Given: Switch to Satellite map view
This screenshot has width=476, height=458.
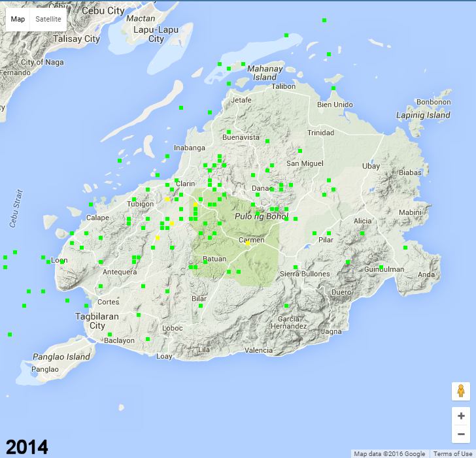Looking at the screenshot, I should pyautogui.click(x=48, y=19).
